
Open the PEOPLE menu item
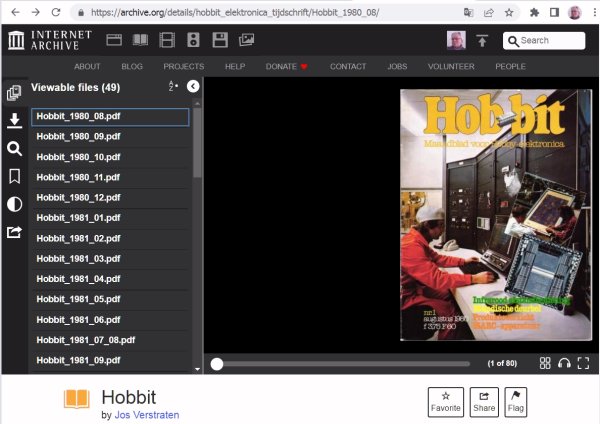[510, 67]
